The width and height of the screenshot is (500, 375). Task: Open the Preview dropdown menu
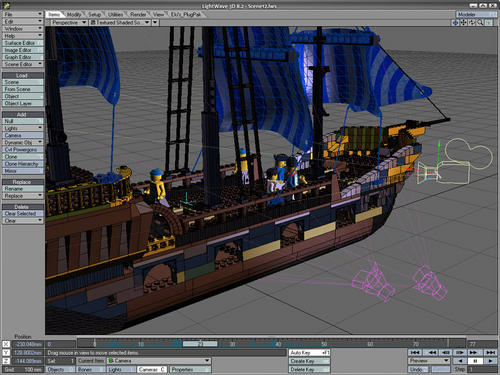pyautogui.click(x=429, y=361)
